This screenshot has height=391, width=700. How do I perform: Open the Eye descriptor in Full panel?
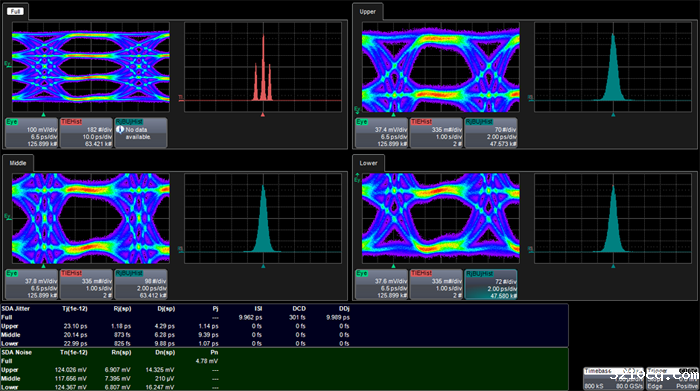pyautogui.click(x=31, y=133)
